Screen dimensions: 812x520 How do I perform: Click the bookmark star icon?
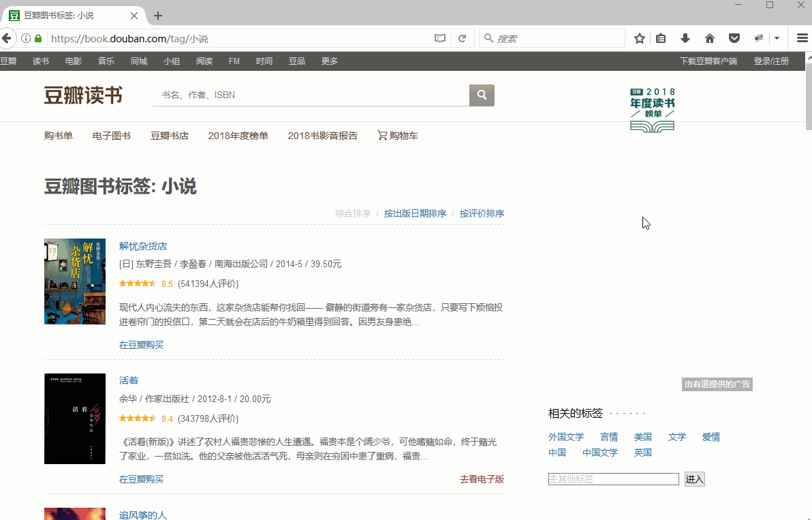tap(640, 39)
